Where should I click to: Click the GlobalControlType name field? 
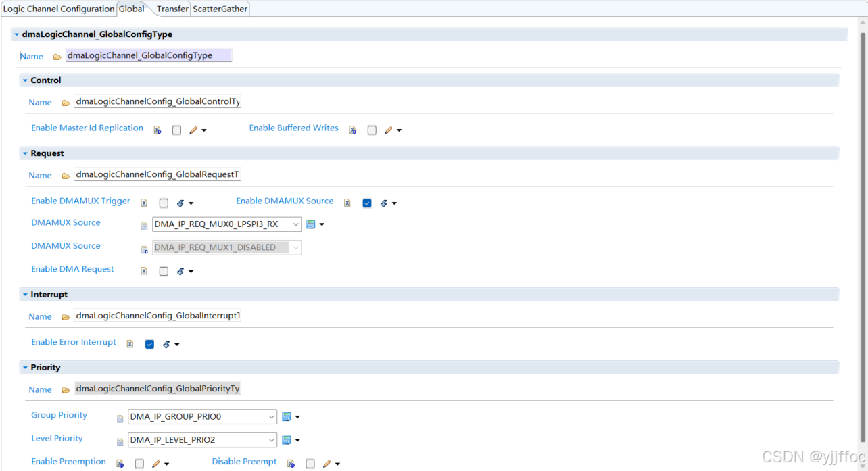[x=158, y=101]
